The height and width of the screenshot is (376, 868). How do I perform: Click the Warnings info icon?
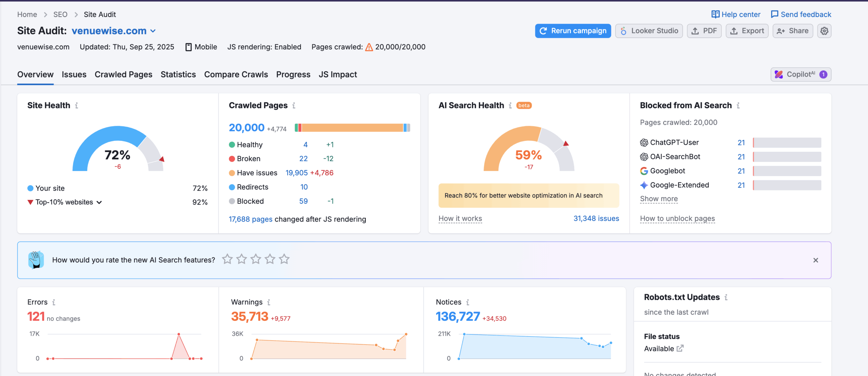pos(268,302)
